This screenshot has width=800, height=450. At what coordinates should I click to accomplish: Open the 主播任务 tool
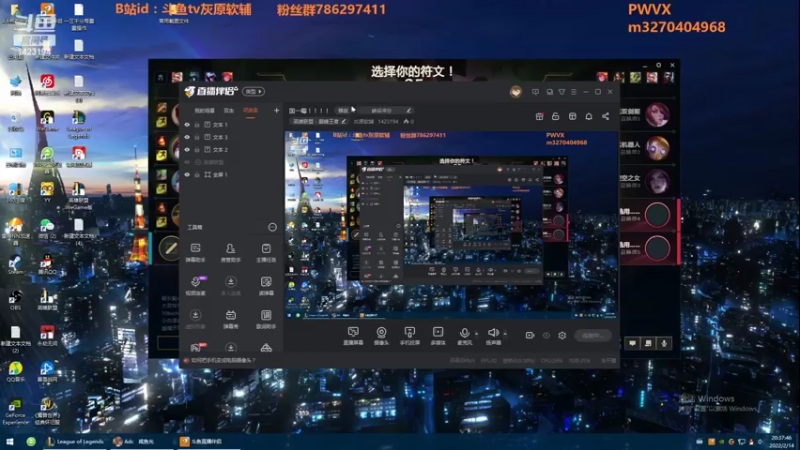(x=266, y=253)
